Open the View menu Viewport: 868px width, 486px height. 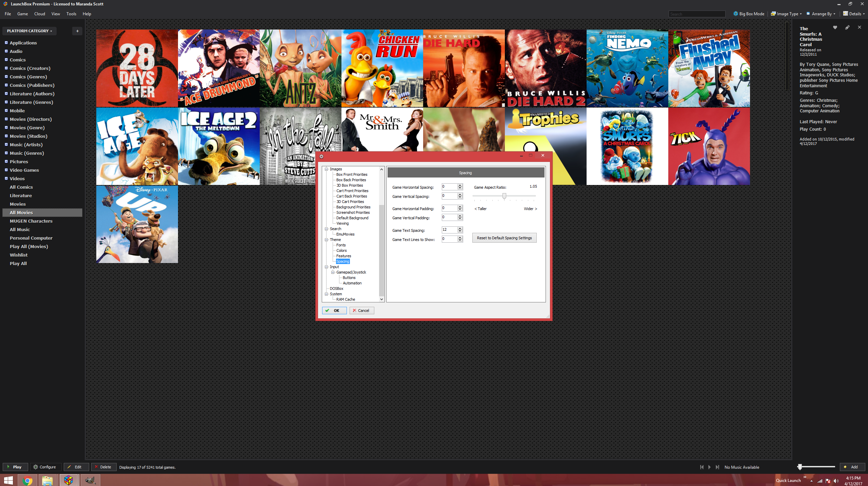56,14
